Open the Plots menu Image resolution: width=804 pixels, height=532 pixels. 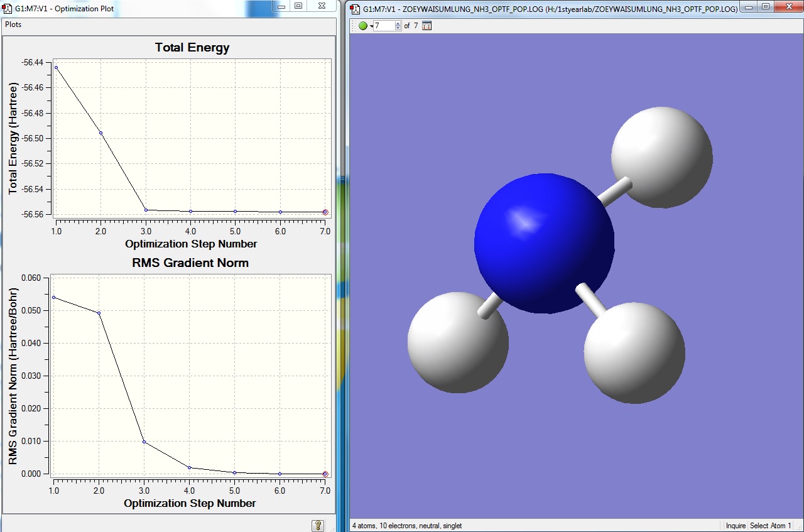pos(13,24)
